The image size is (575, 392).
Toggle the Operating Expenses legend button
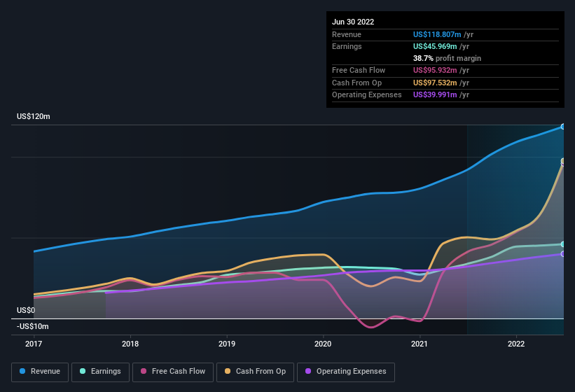(x=346, y=372)
